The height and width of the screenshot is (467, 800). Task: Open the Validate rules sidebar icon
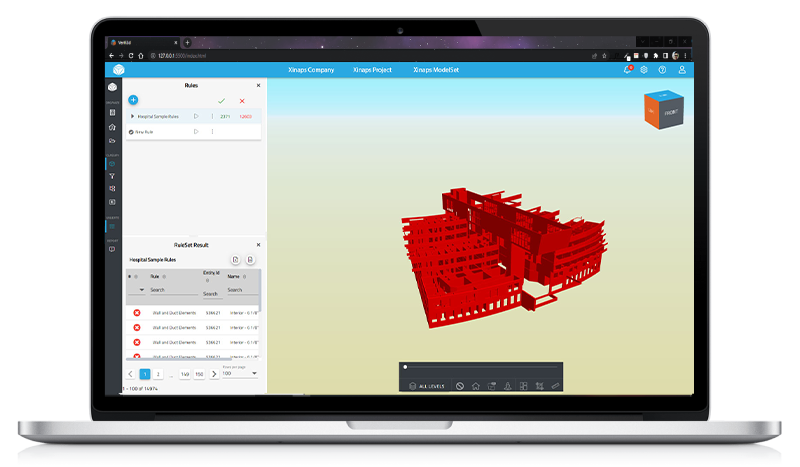pos(112,226)
